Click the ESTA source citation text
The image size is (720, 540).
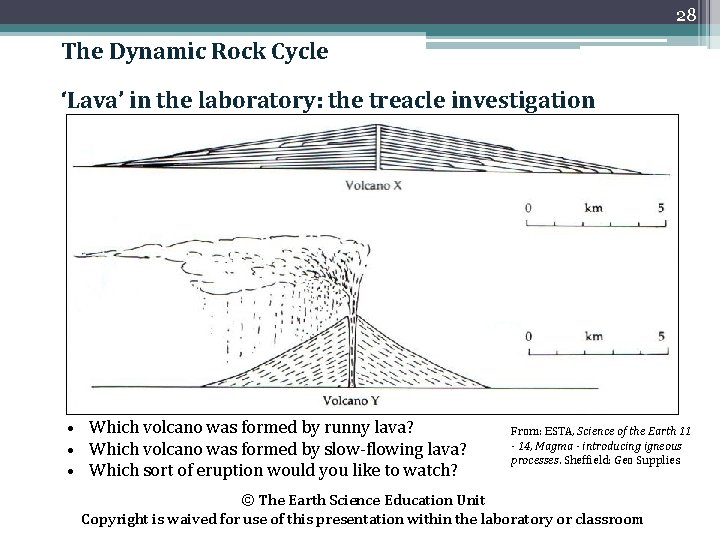601,446
